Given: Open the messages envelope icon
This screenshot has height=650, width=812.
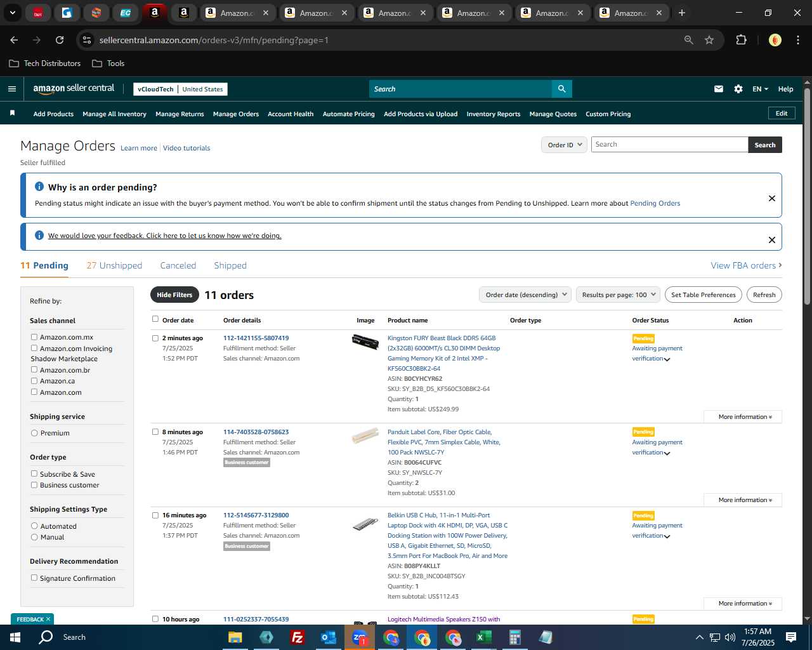Looking at the screenshot, I should (x=719, y=89).
